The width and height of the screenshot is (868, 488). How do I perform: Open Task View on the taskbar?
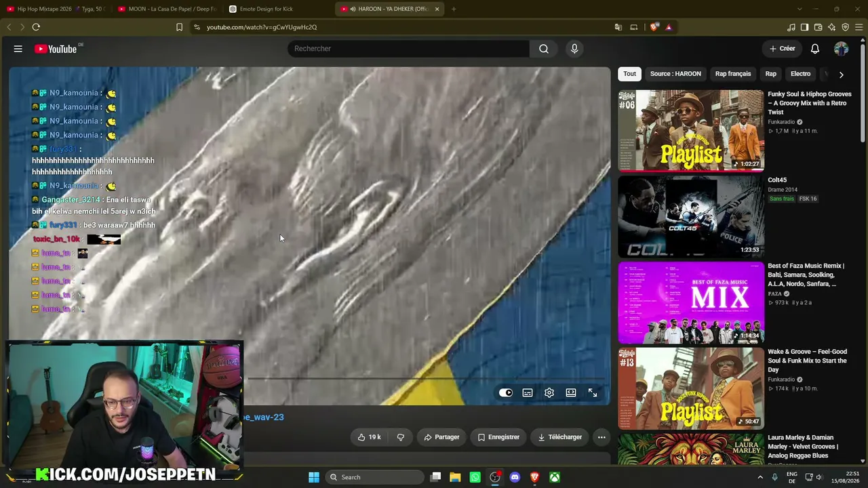pos(436,477)
